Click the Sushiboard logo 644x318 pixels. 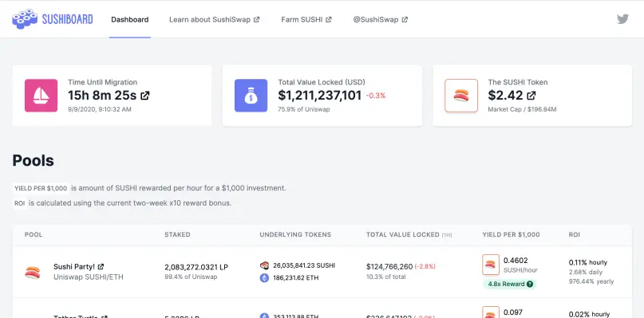point(53,19)
